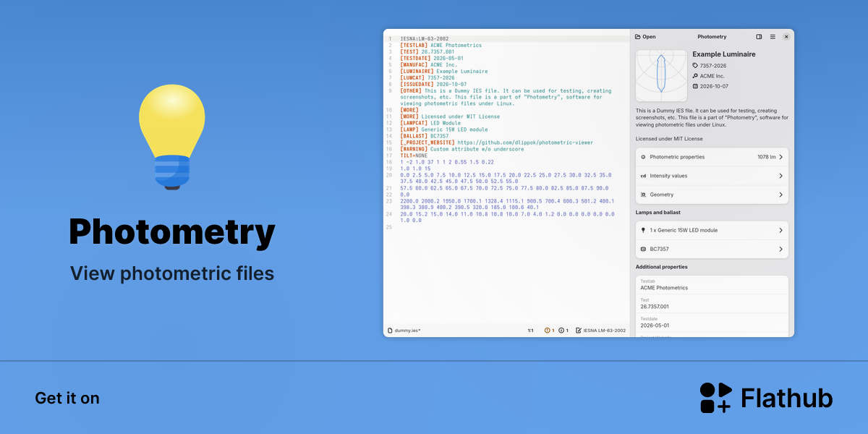
Task: Click the [TESTLAB] line in the editor
Action: point(441,46)
